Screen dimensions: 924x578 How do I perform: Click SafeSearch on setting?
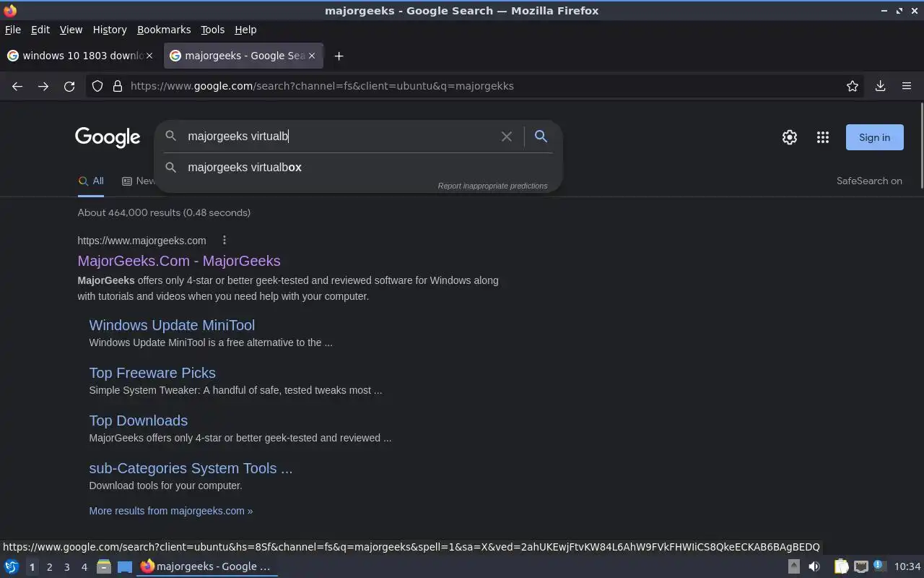coord(869,181)
